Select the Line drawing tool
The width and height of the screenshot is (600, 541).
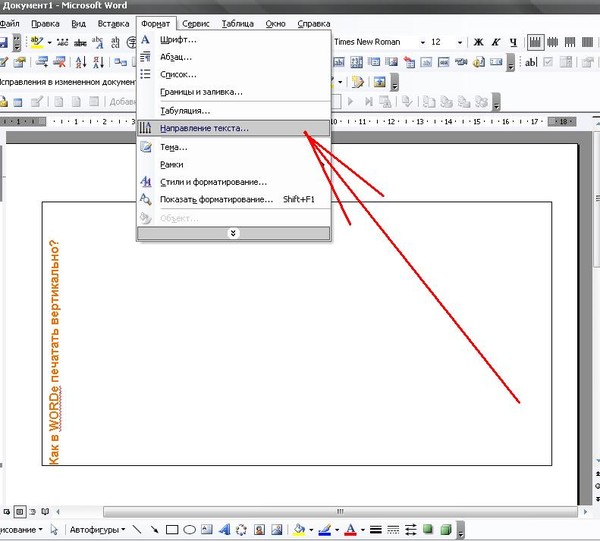click(x=137, y=530)
